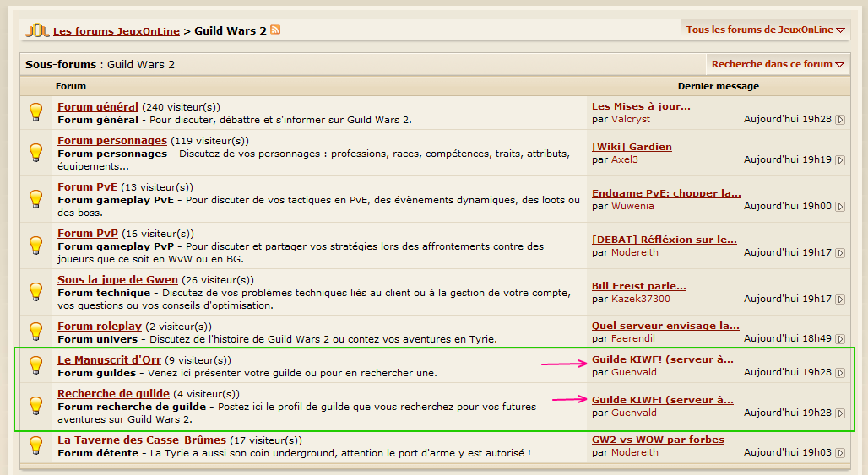This screenshot has width=868, height=475.
Task: View profile of user Valcryst
Action: tap(631, 119)
